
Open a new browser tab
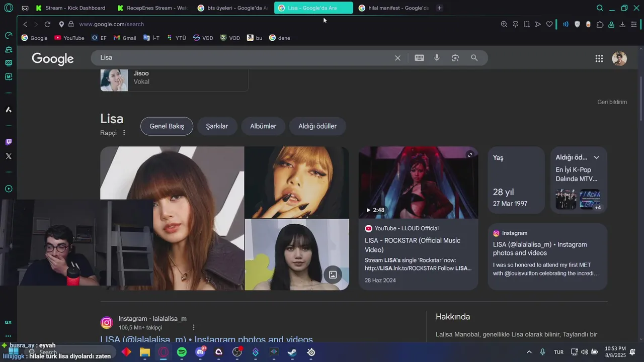coord(439,8)
